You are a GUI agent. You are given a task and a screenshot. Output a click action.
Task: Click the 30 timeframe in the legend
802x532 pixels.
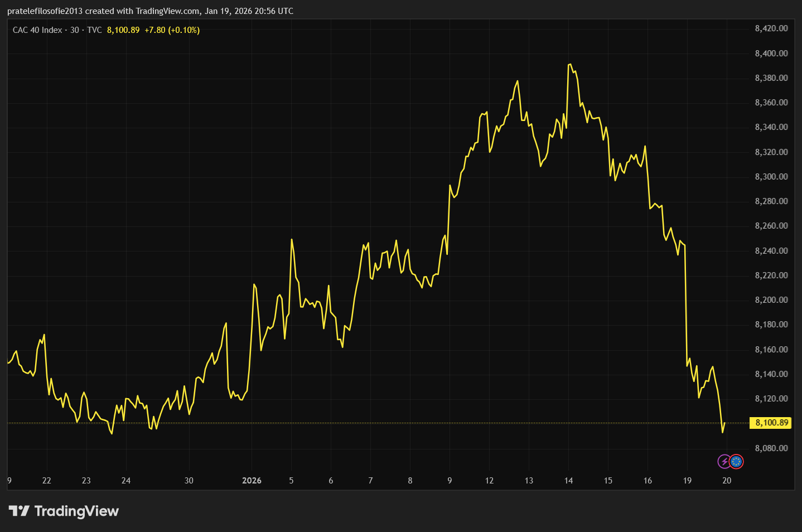point(74,30)
